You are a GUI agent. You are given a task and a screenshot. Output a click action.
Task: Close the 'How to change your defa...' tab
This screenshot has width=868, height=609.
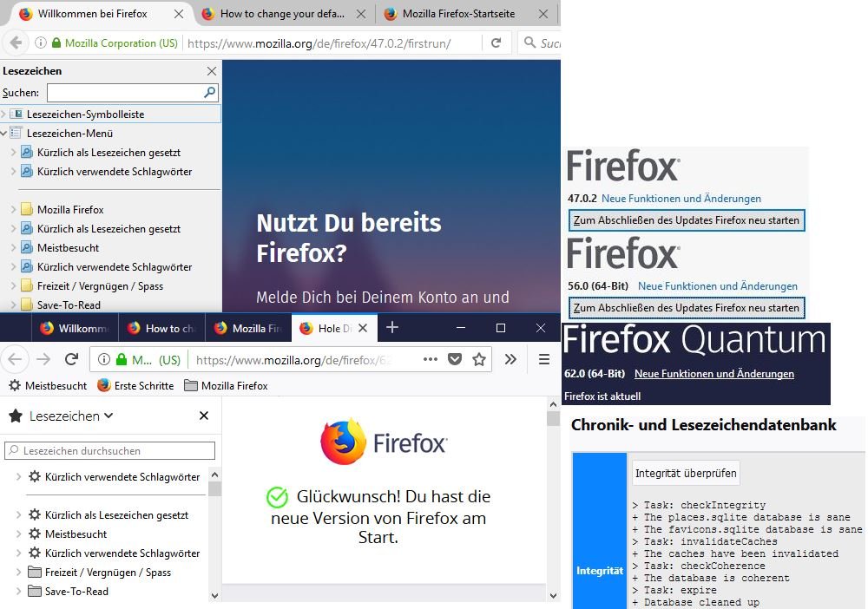click(x=361, y=14)
